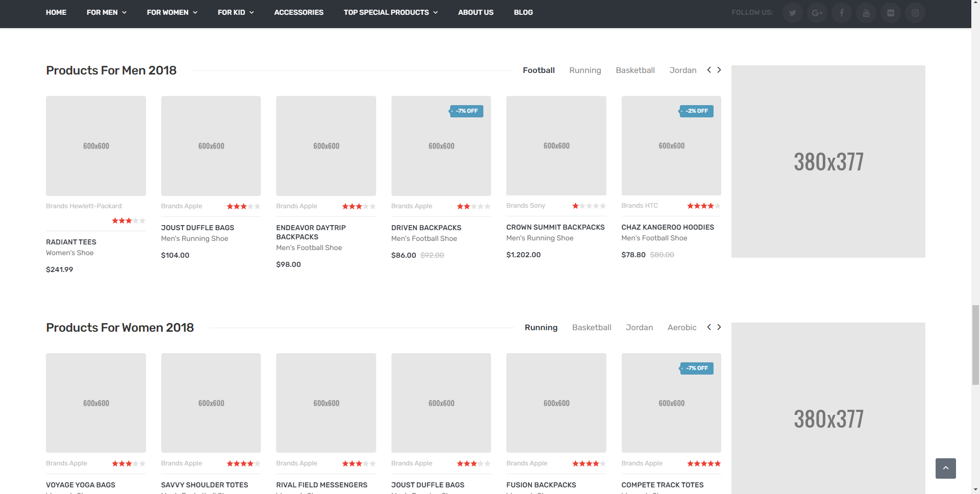
Task: Click star rating of Savvy Shoulder Totes
Action: tap(243, 463)
